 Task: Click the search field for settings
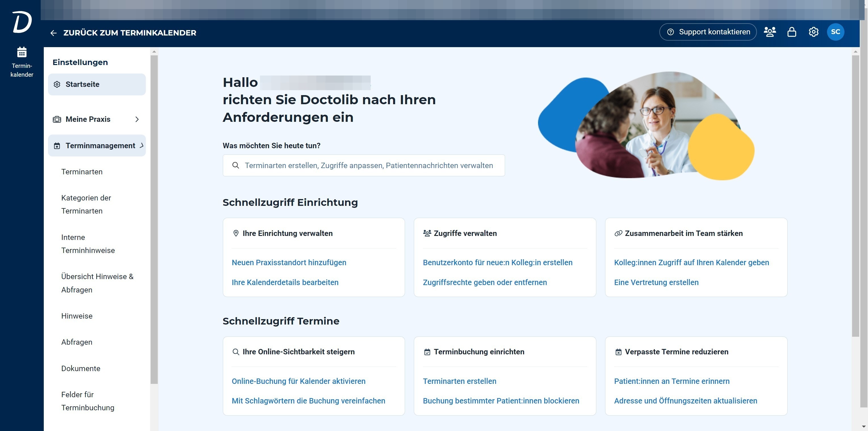(364, 165)
